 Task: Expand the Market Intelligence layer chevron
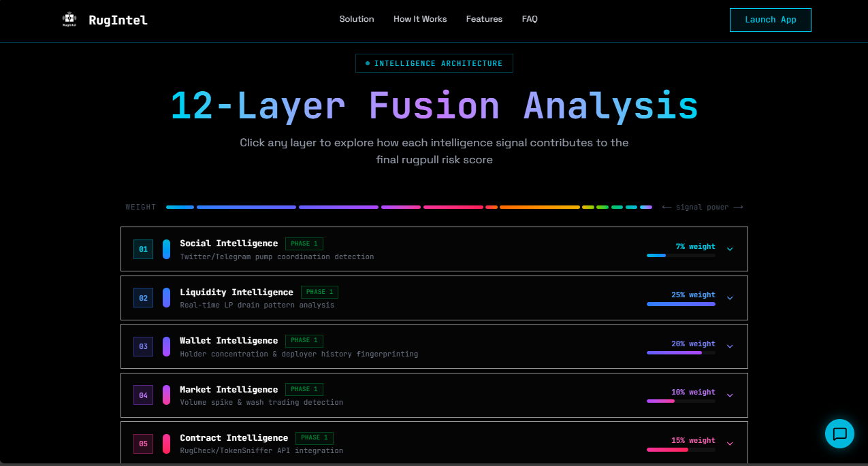[730, 395]
